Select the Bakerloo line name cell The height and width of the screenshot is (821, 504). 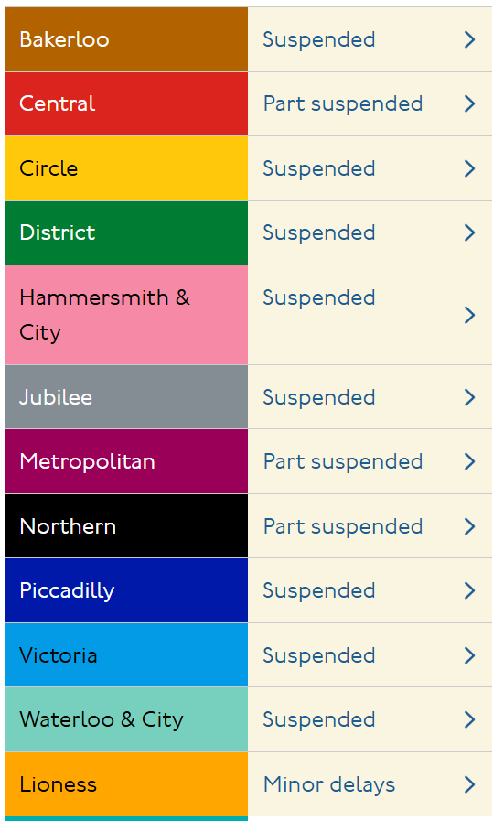pyautogui.click(x=126, y=39)
